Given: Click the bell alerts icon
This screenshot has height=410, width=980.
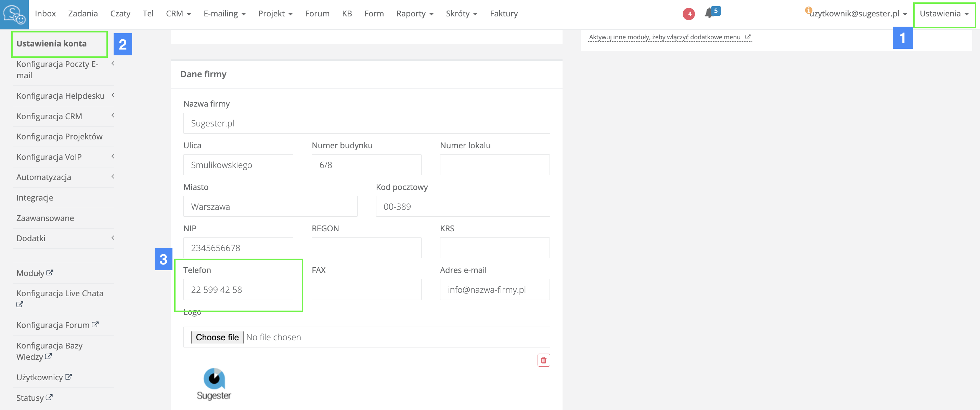Looking at the screenshot, I should tap(708, 13).
